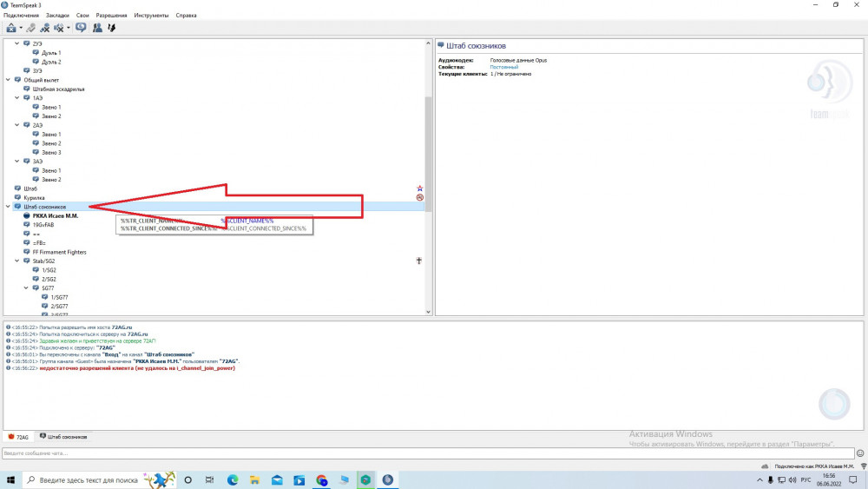
Task: Open the connect icon's dropdown arrow
Action: pos(21,28)
